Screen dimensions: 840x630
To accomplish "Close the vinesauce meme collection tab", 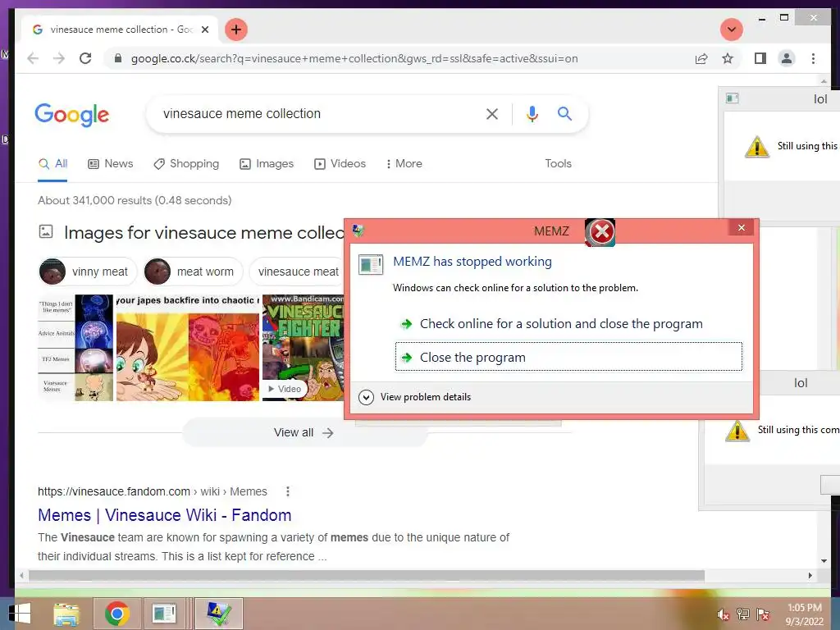I will [204, 30].
